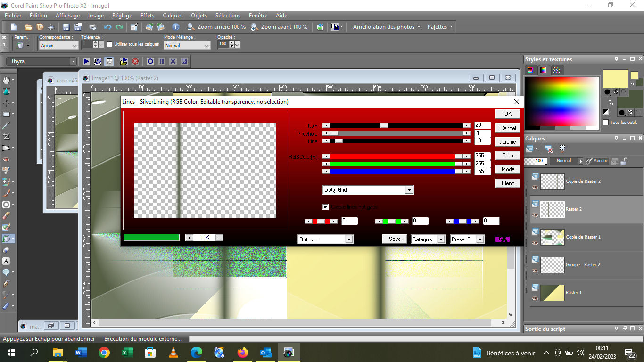This screenshot has width=644, height=362.
Task: Click the Print icon
Action: tap(92, 27)
